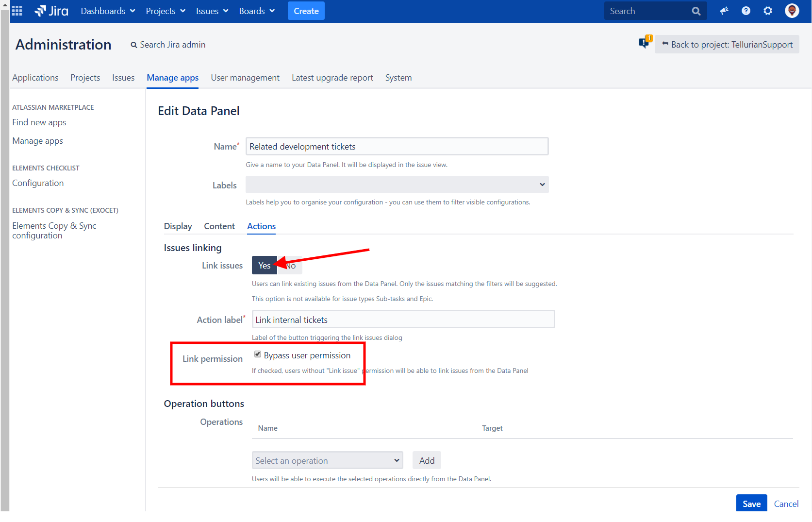The height and width of the screenshot is (522, 812).
Task: Click your profile avatar
Action: coord(791,11)
